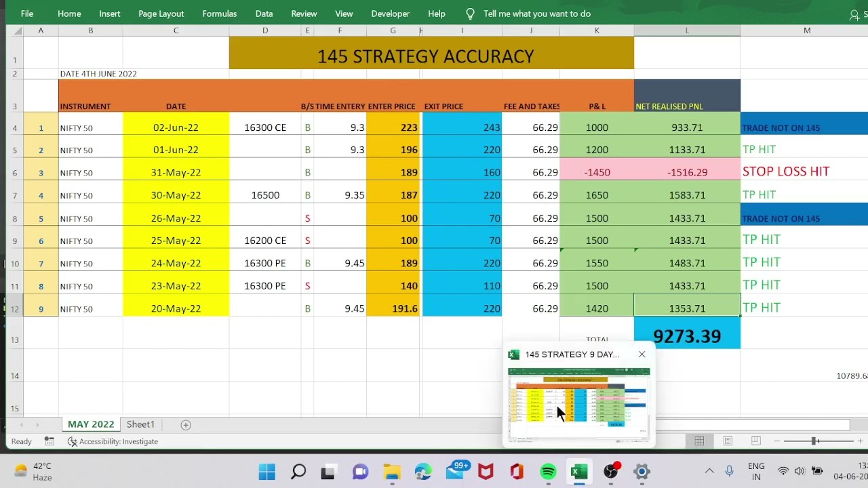
Task: Select the NET REALISED PNL header cell
Action: [687, 96]
